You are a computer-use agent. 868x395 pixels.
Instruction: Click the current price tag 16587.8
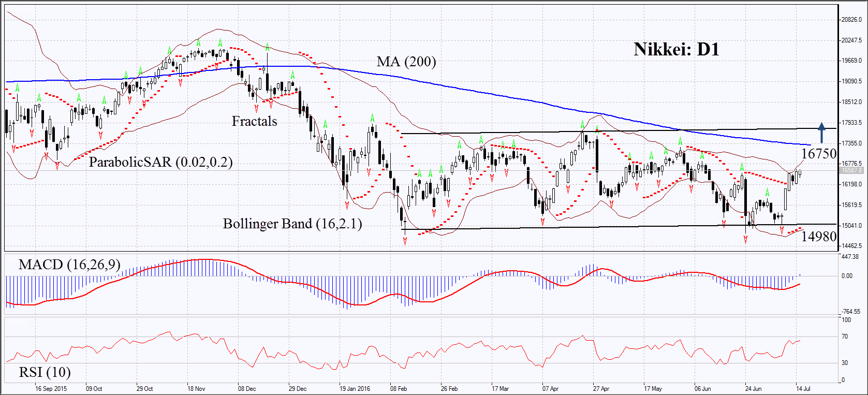(851, 170)
